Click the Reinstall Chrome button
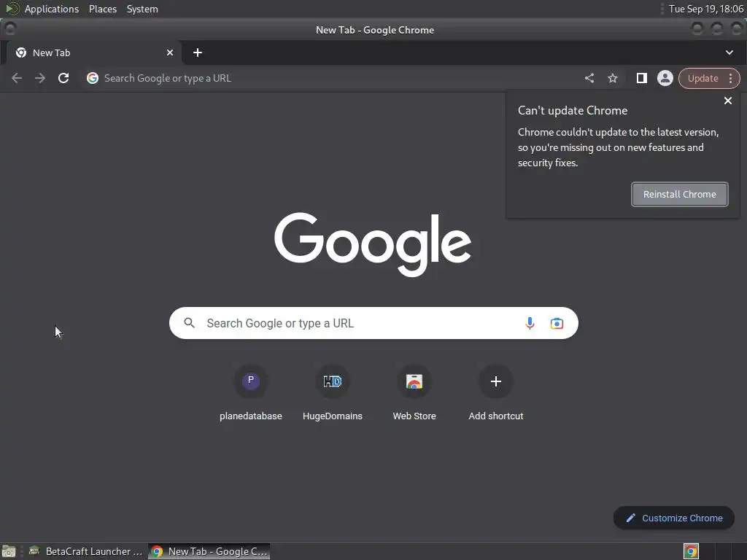The height and width of the screenshot is (560, 747). pos(679,194)
